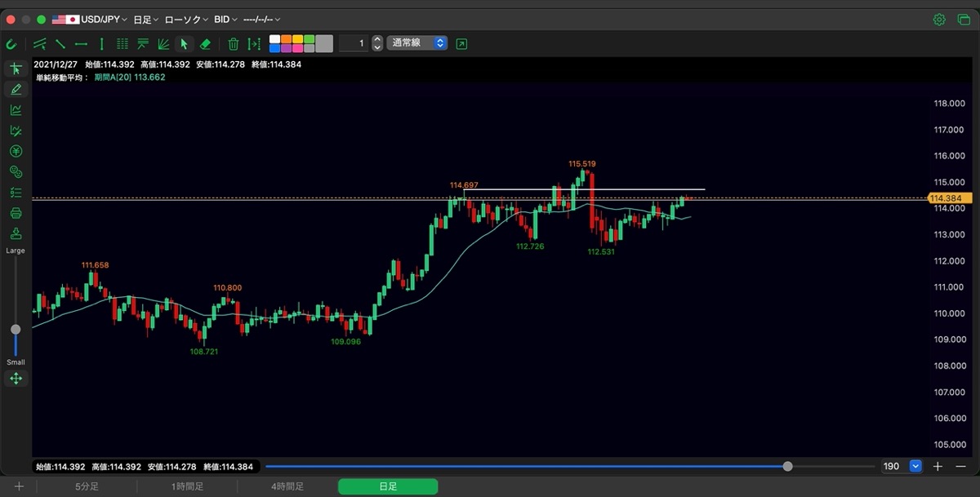Viewport: 980px width, 497px height.
Task: Pick the eraser tool
Action: click(x=205, y=44)
